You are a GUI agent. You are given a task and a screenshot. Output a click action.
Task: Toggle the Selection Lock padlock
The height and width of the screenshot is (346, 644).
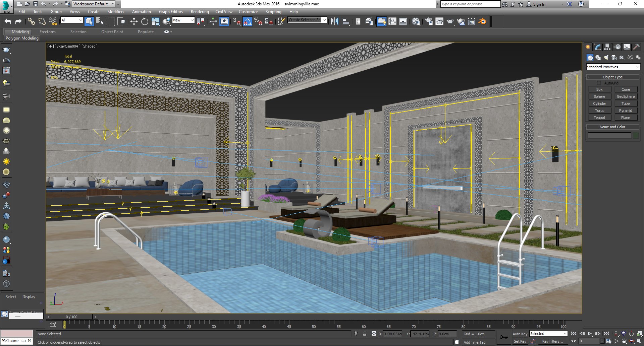coord(365,334)
